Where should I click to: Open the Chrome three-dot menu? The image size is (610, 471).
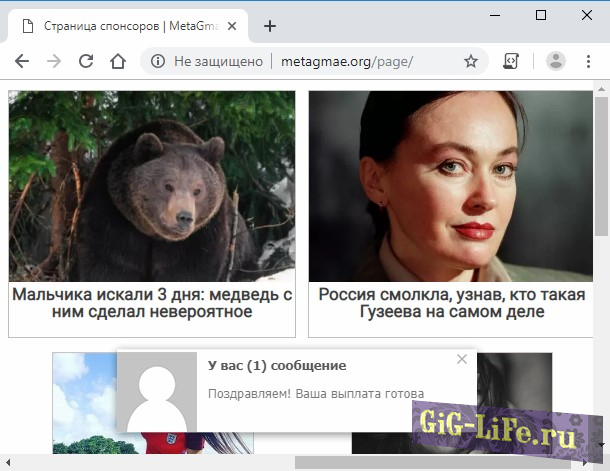coord(588,61)
